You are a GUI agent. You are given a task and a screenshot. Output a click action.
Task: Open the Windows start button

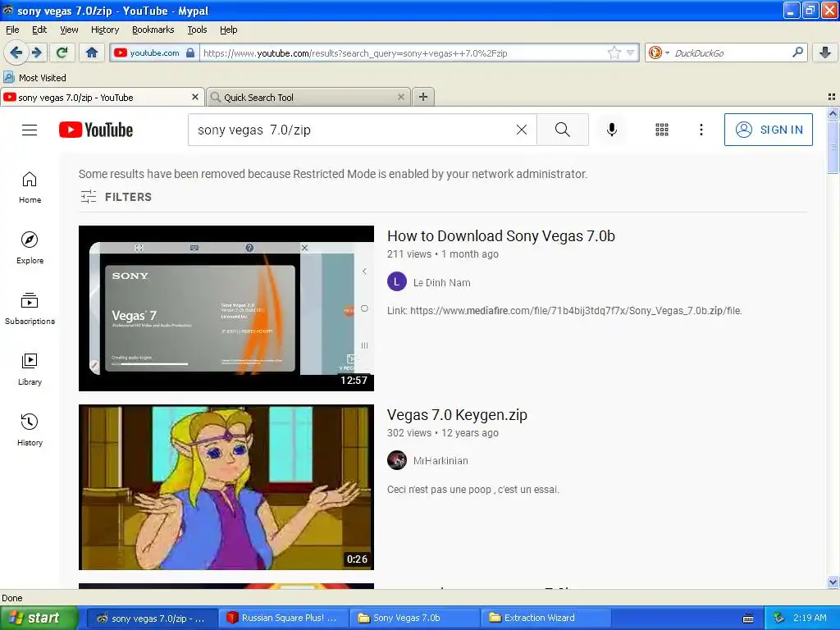coord(39,618)
